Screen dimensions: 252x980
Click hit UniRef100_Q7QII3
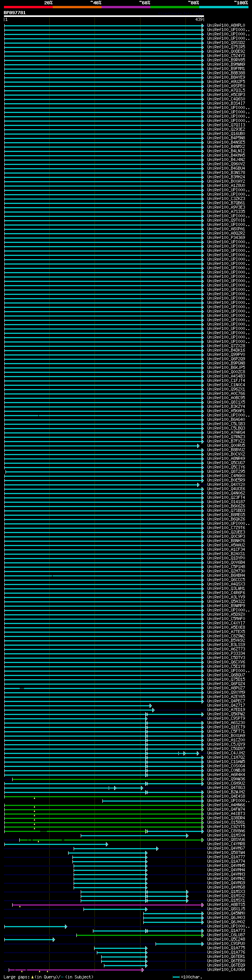click(226, 125)
